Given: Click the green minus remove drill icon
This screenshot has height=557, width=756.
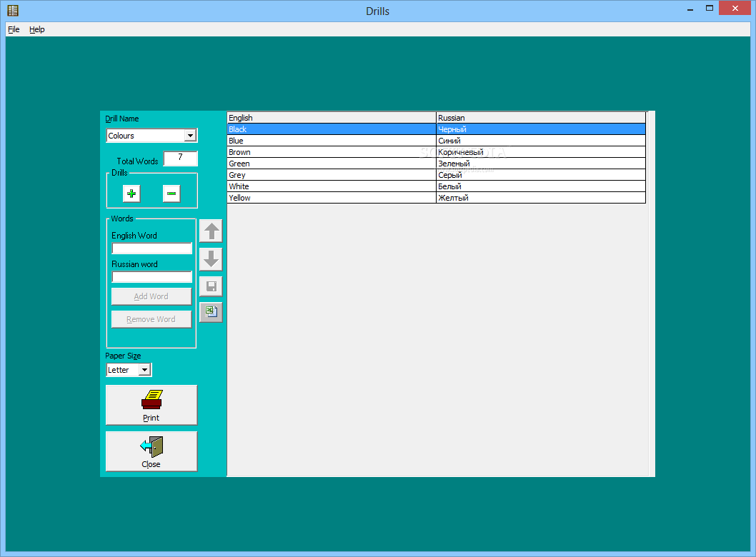Looking at the screenshot, I should [171, 194].
